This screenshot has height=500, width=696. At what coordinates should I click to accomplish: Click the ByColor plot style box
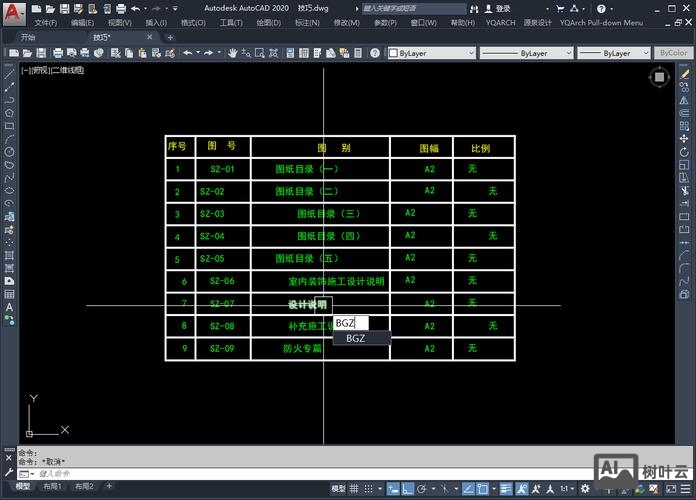tap(675, 53)
